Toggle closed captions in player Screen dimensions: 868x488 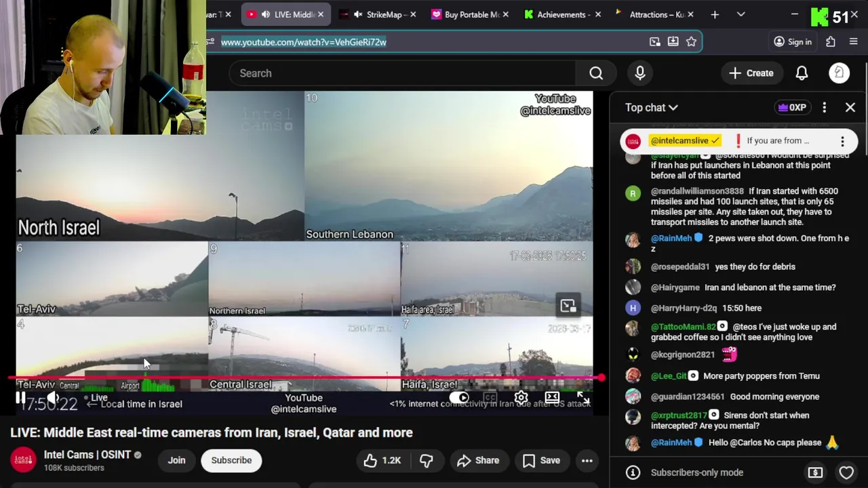tap(490, 398)
